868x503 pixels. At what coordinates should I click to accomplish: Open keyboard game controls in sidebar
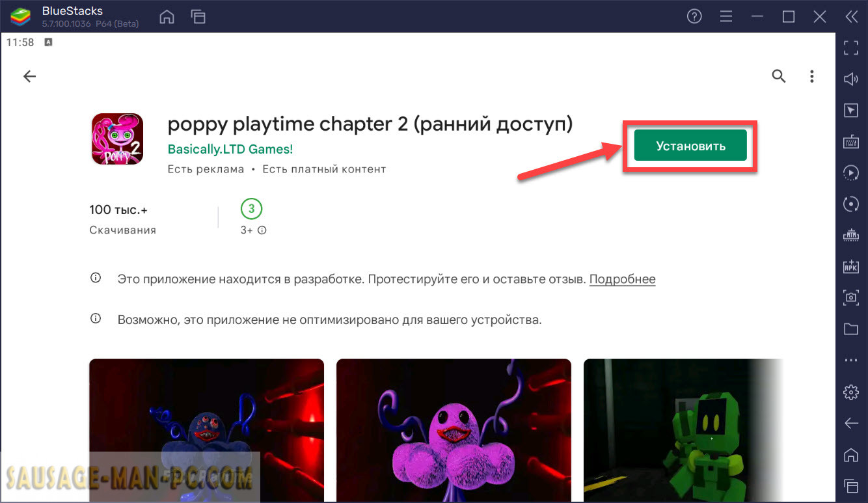click(851, 141)
